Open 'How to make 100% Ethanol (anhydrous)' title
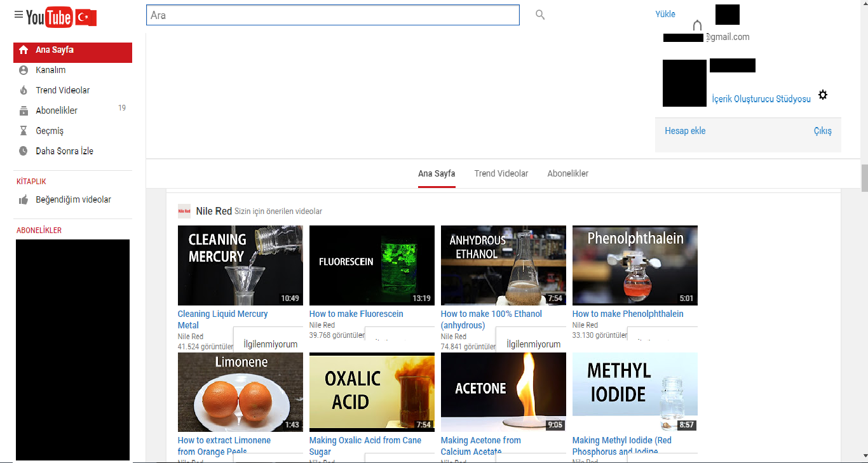The image size is (868, 463). [x=492, y=319]
